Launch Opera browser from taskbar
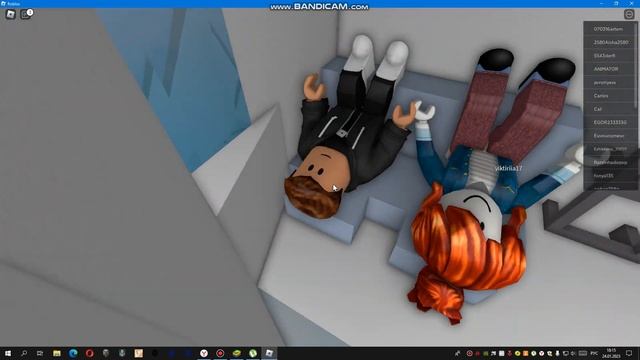Image resolution: width=640 pixels, height=360 pixels. (89, 353)
